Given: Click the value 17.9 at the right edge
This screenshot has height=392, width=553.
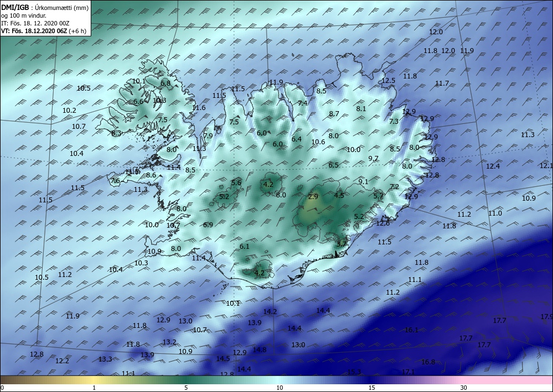Looking at the screenshot, I should [547, 317].
